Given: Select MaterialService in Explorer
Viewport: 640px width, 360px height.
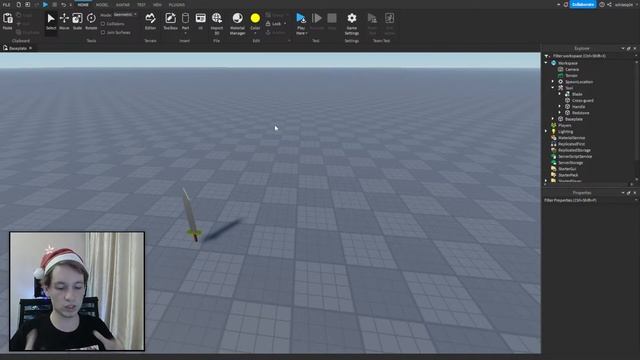Looking at the screenshot, I should pyautogui.click(x=571, y=138).
